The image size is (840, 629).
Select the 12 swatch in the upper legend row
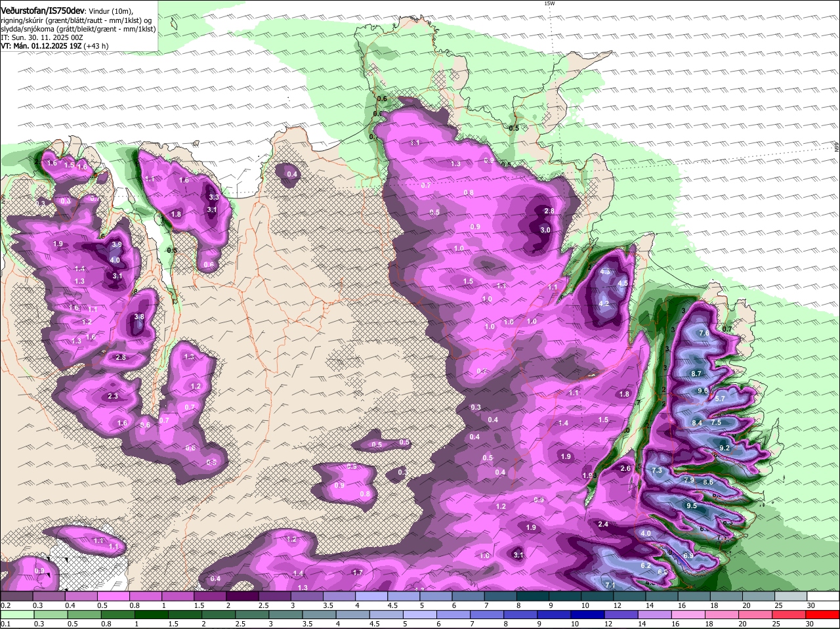point(630,596)
